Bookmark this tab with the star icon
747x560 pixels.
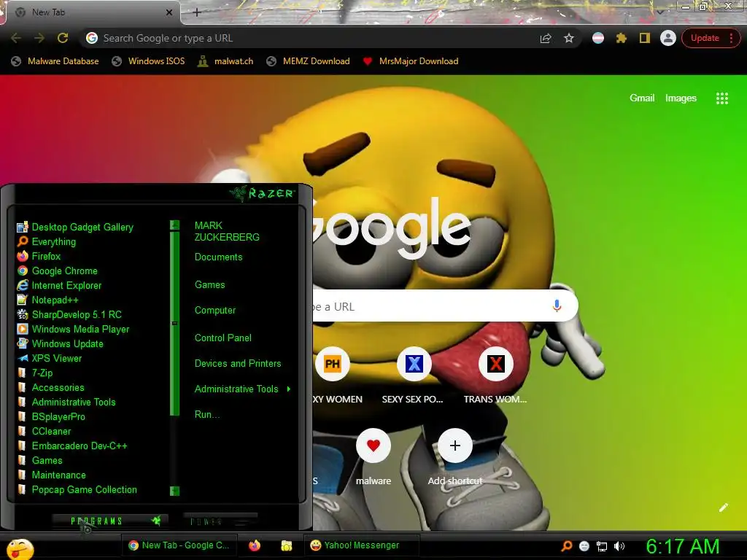click(569, 38)
